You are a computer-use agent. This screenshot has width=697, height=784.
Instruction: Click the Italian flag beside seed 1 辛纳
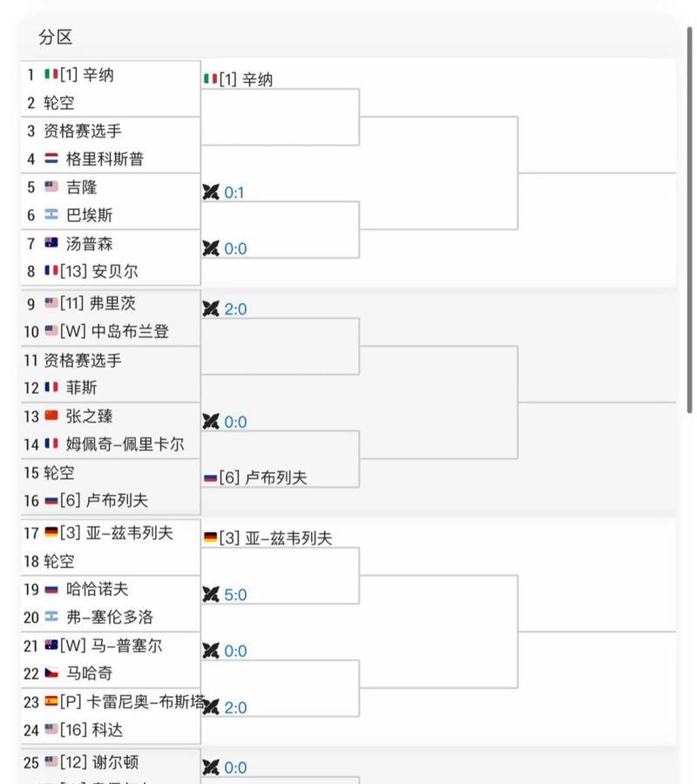51,74
